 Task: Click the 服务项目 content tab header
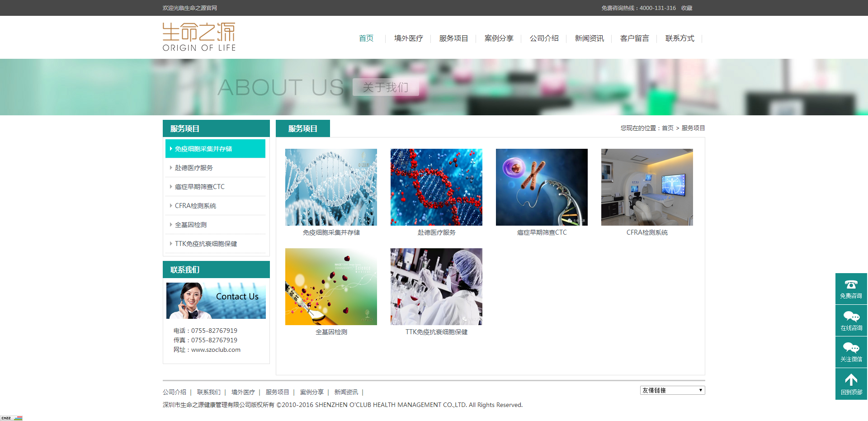(303, 128)
